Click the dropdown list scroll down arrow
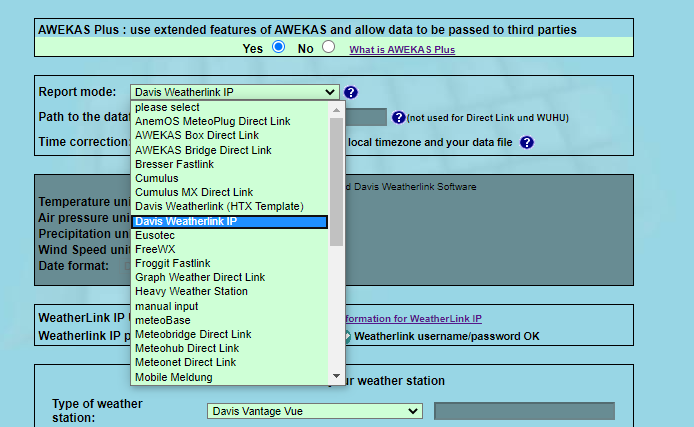This screenshot has height=427, width=694. click(336, 376)
